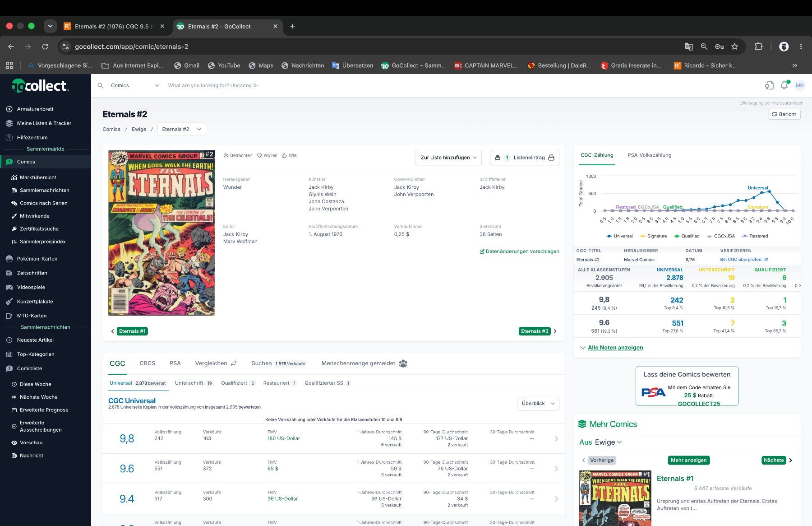Bookmark this page with the star icon
The width and height of the screenshot is (812, 526).
(734, 47)
